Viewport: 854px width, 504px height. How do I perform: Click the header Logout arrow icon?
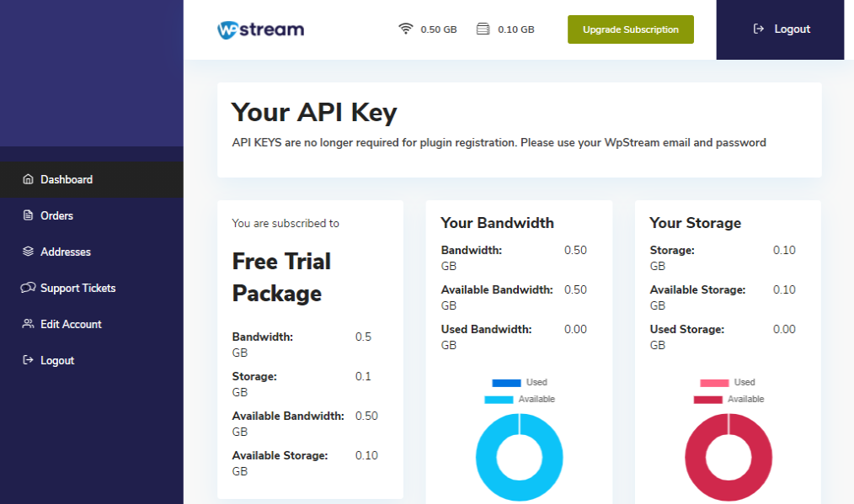point(759,29)
